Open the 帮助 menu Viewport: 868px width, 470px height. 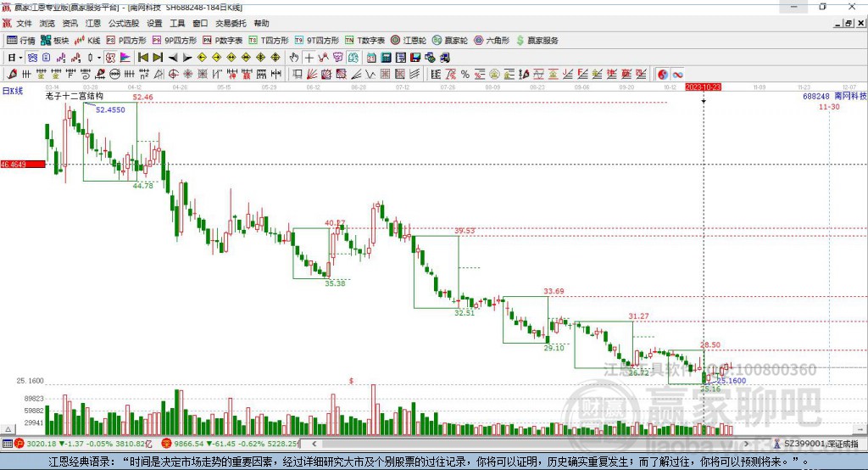pyautogui.click(x=261, y=23)
